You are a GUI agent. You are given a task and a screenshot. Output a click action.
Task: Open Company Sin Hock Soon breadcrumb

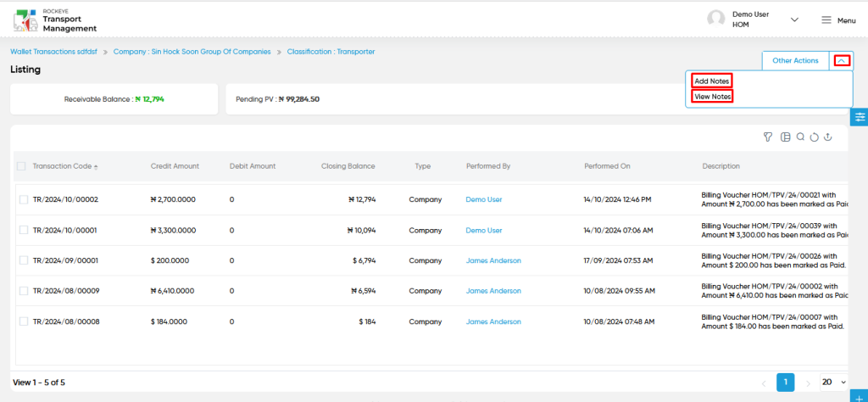pos(192,52)
